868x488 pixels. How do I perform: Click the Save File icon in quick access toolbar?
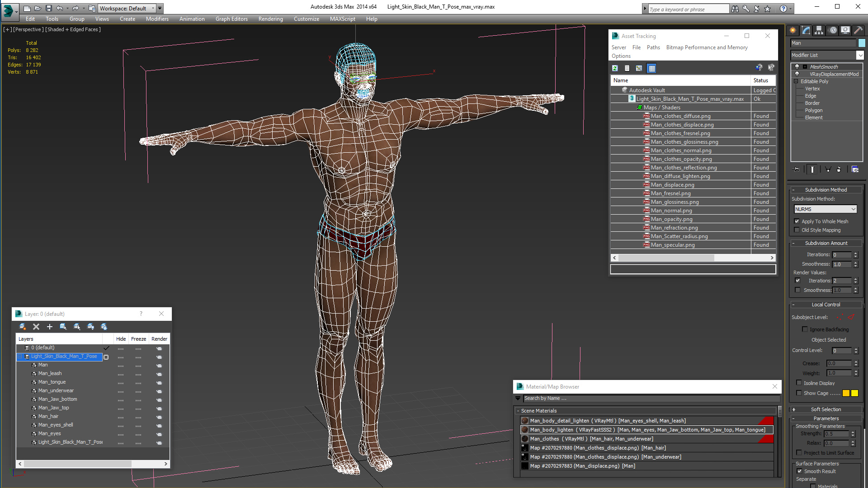[x=49, y=8]
